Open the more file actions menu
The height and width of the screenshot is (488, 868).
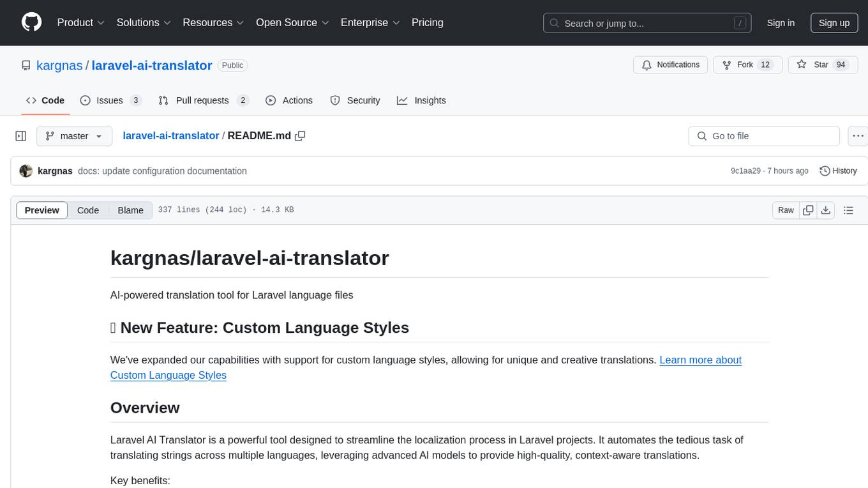858,136
